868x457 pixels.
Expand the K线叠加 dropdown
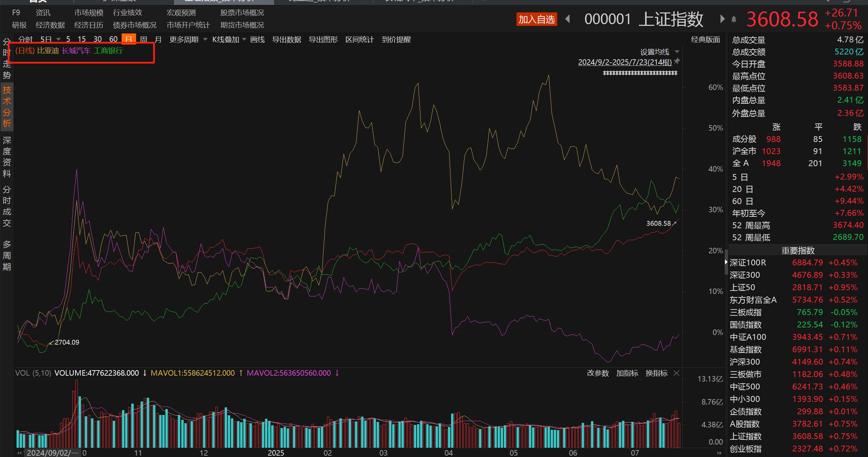pyautogui.click(x=244, y=39)
